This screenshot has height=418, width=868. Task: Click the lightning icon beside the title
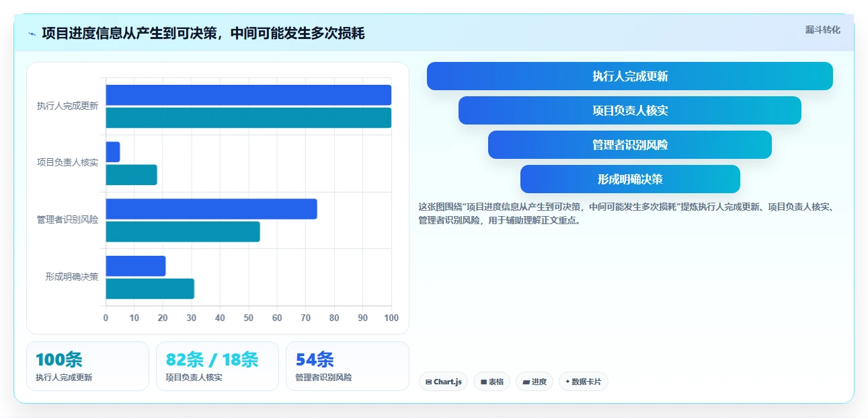point(32,34)
